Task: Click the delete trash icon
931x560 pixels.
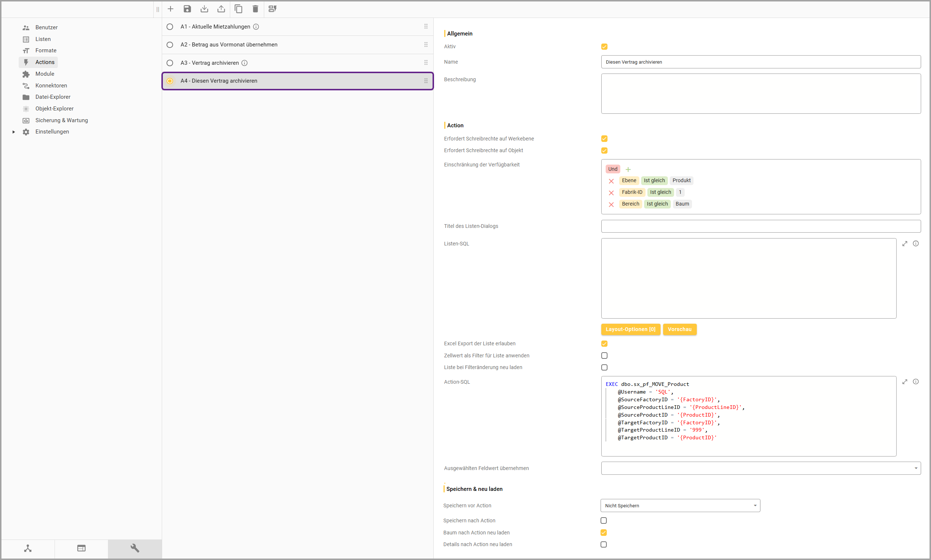Action: click(x=255, y=9)
